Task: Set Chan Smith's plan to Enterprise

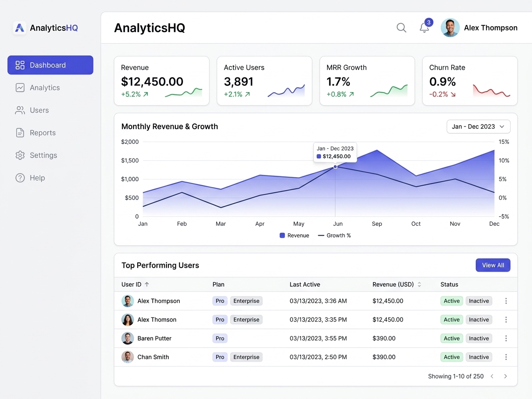Action: click(246, 357)
